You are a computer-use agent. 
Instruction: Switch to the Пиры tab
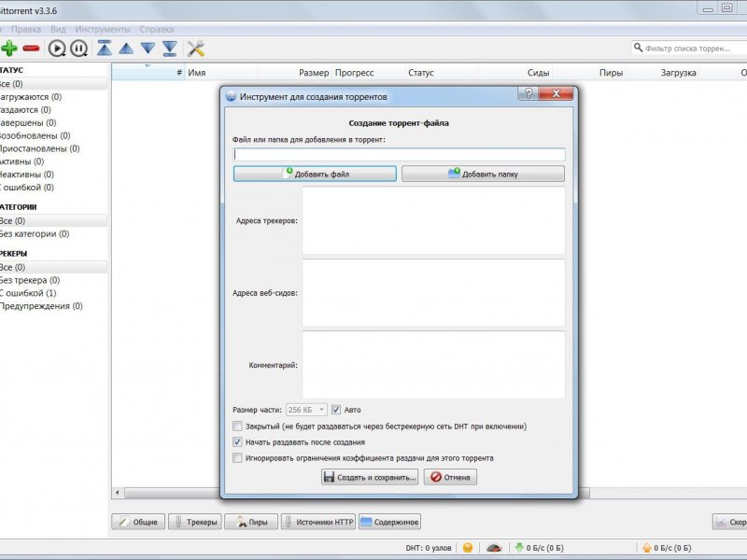[251, 522]
